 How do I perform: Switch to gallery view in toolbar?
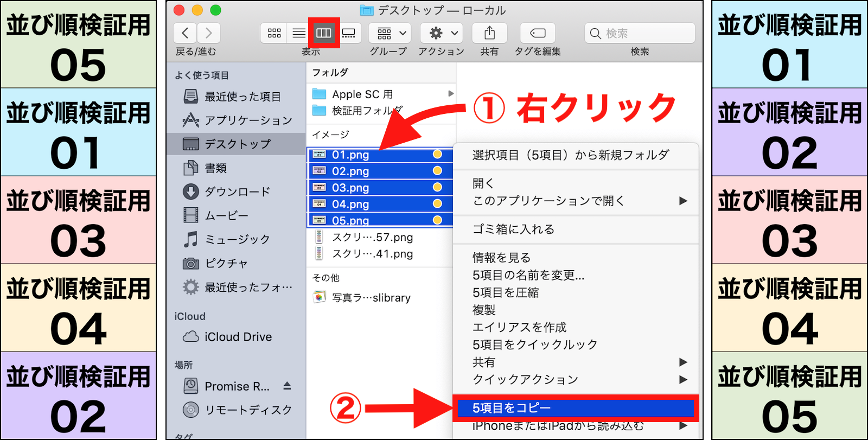tap(349, 33)
